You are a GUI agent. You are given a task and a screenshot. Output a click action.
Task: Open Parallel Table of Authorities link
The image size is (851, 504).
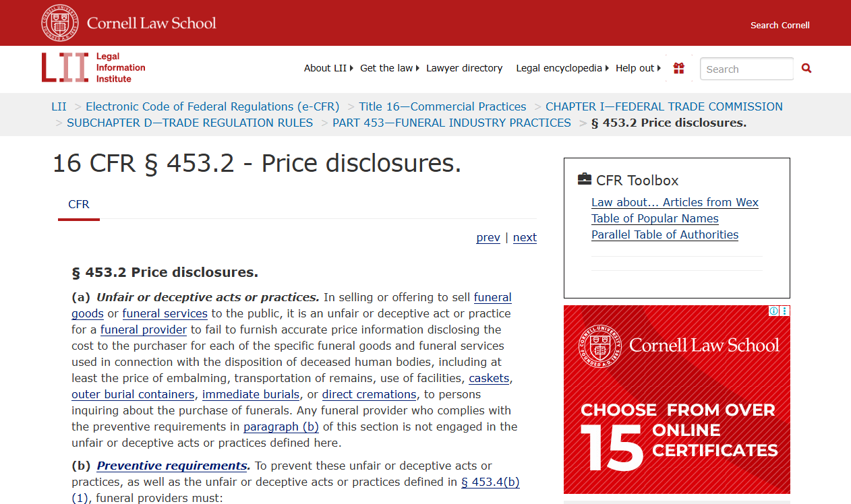point(665,234)
